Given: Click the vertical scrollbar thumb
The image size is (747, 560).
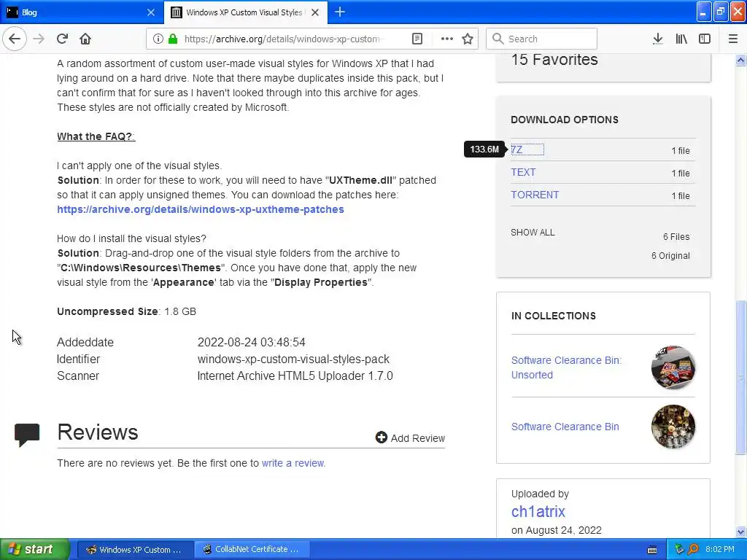Looking at the screenshot, I should [x=740, y=377].
